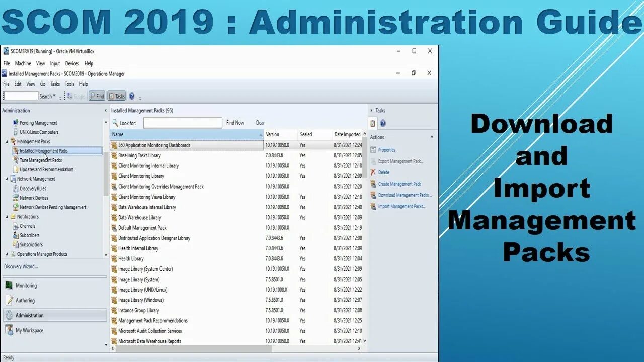Screen dimensions: 644x362
Task: Click the Installed Management Packs tree icon
Action: [16, 151]
